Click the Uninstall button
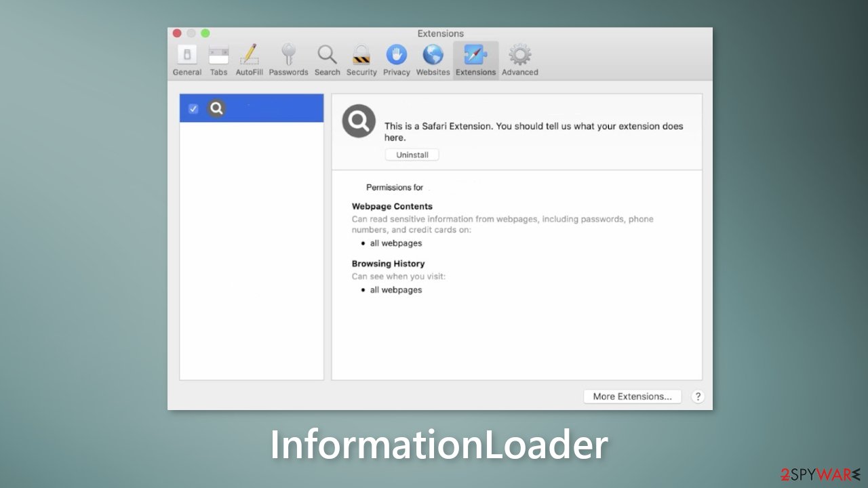This screenshot has width=868, height=488. (x=412, y=155)
